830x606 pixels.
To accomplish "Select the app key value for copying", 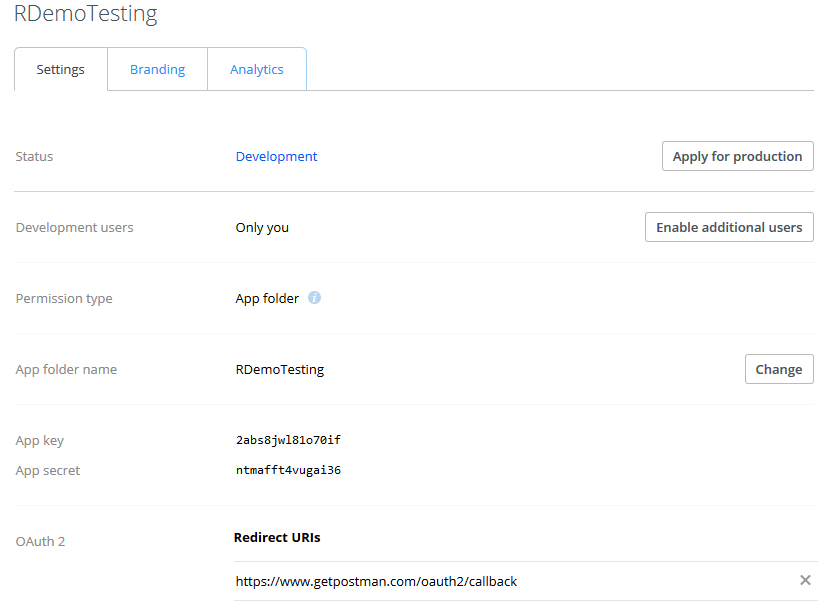I will click(287, 439).
